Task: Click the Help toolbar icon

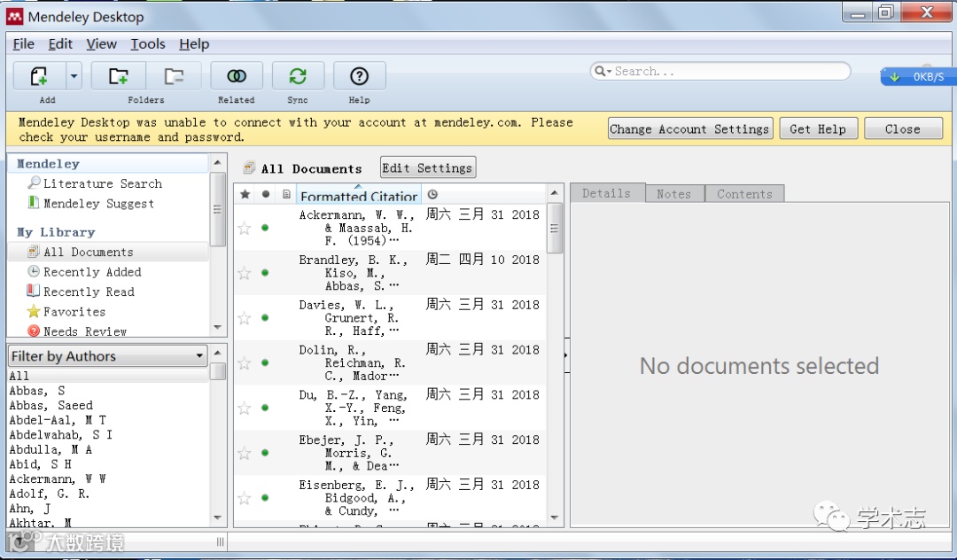Action: 359,76
